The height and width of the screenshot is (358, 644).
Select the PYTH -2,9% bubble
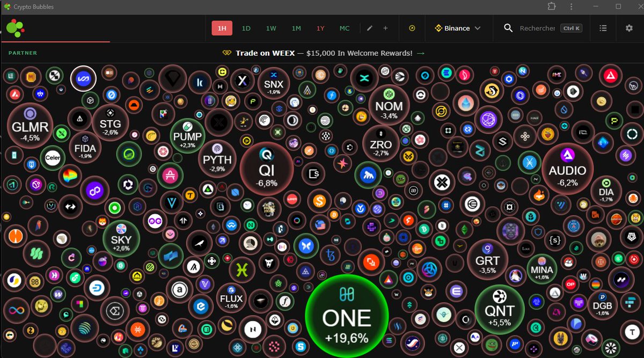(217, 158)
